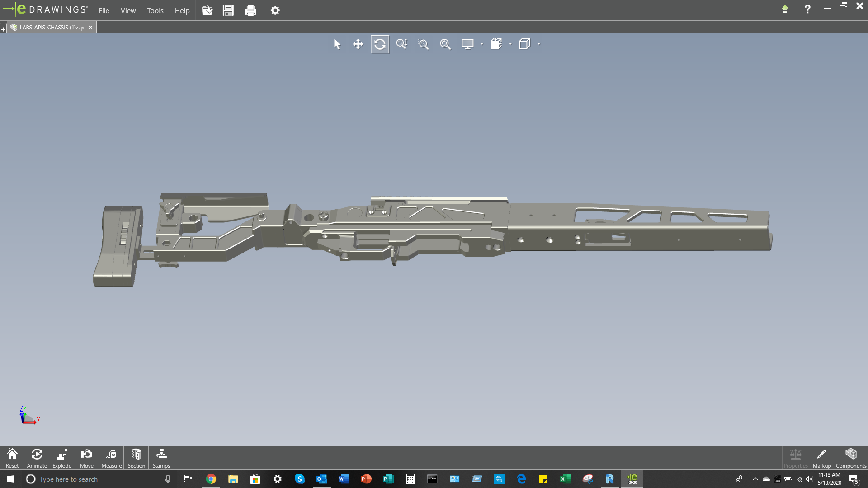Screen dimensions: 868x488
Task: Open Excel from the taskbar
Action: point(566,479)
